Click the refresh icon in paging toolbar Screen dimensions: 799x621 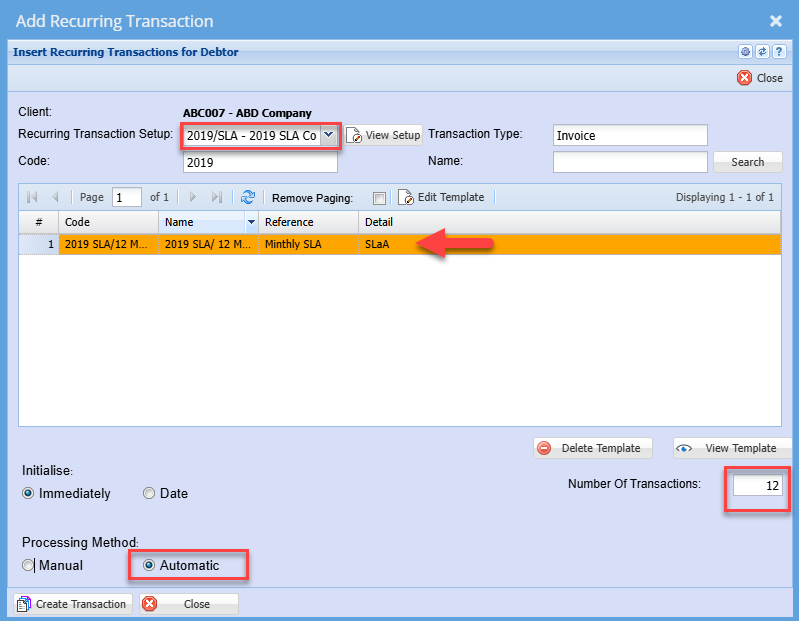pyautogui.click(x=248, y=198)
